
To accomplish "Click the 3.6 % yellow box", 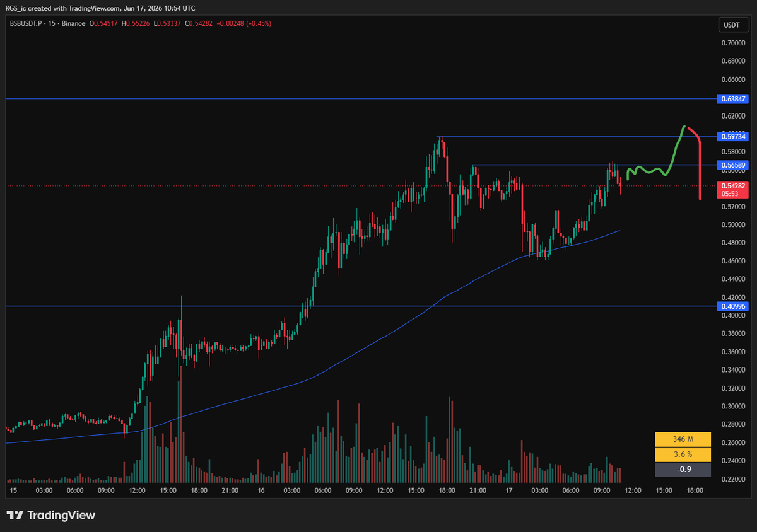I will coord(683,454).
